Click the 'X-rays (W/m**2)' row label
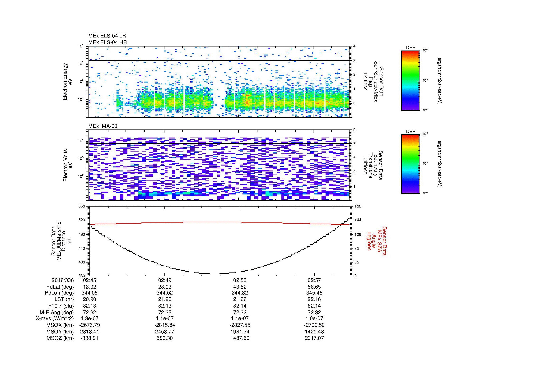This screenshot has width=555, height=392. (55, 318)
